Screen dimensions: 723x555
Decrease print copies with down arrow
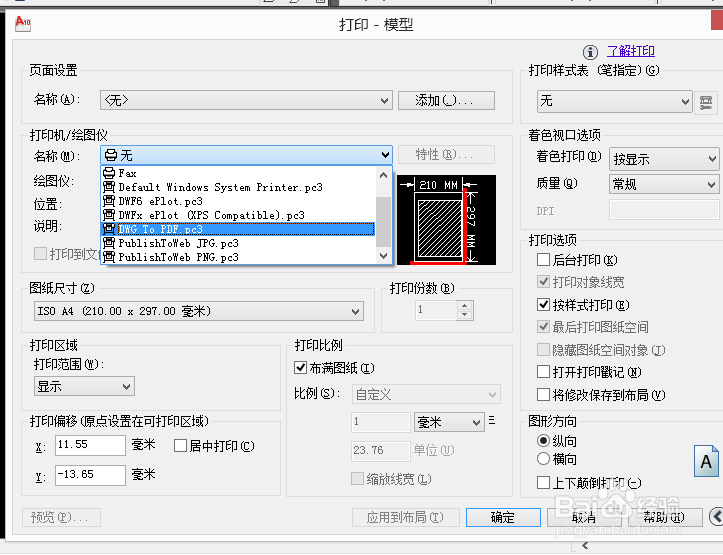tap(465, 315)
